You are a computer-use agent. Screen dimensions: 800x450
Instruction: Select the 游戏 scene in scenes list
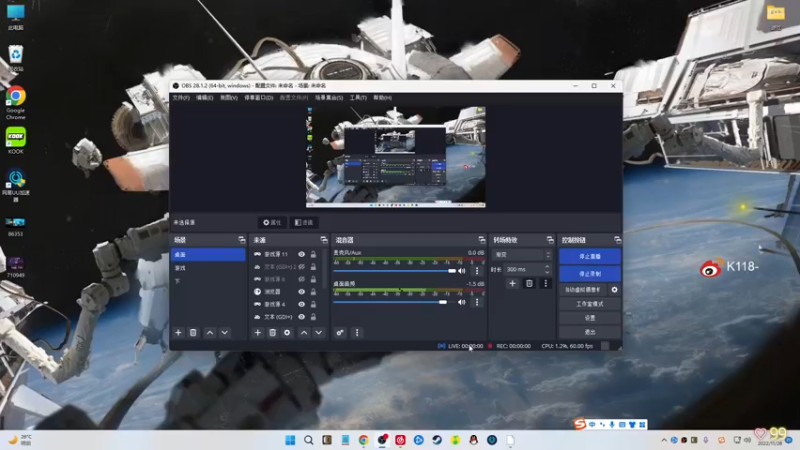pos(208,268)
